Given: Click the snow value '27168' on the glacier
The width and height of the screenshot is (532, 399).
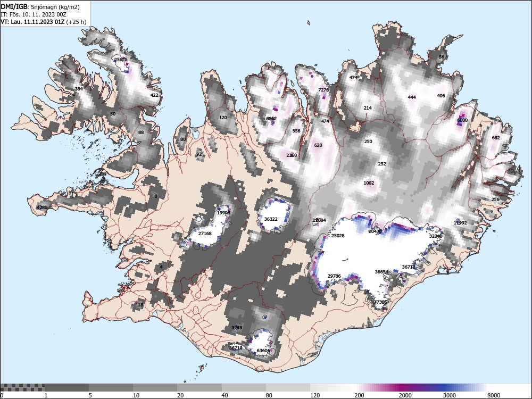Looking at the screenshot, I should pos(205,234).
